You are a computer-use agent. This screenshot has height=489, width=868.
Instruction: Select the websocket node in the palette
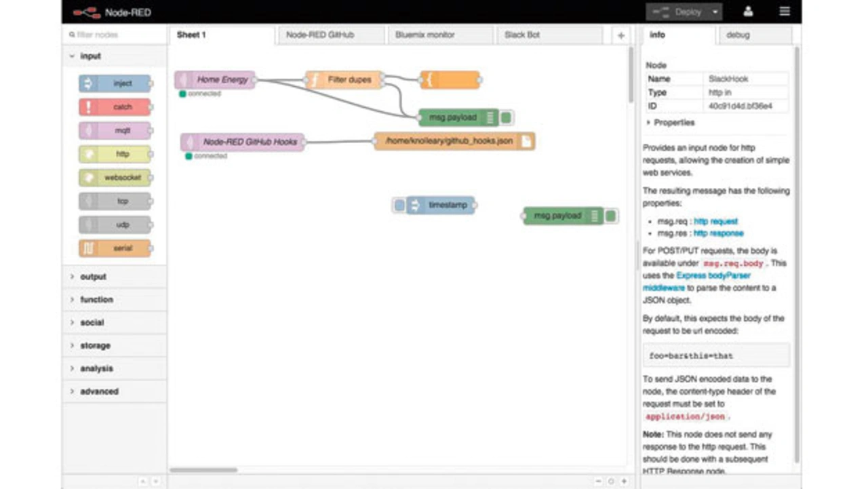[x=115, y=178]
